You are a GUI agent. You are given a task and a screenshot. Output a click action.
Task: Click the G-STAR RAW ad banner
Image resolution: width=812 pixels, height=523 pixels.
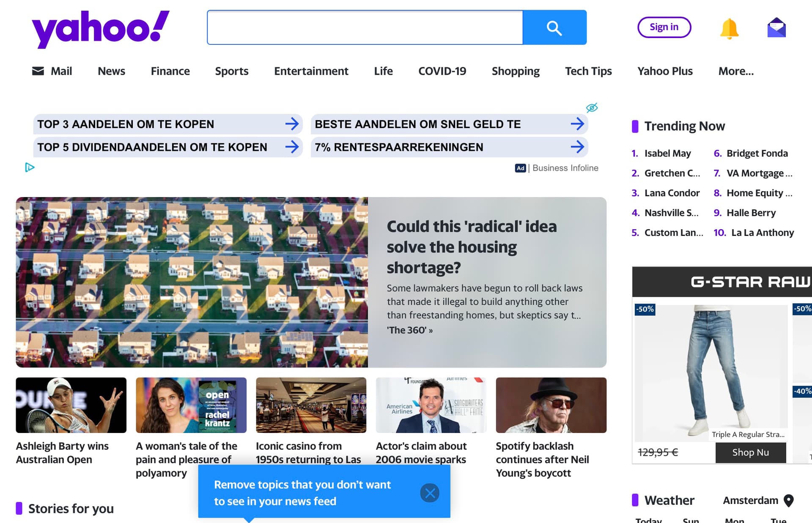pos(722,282)
